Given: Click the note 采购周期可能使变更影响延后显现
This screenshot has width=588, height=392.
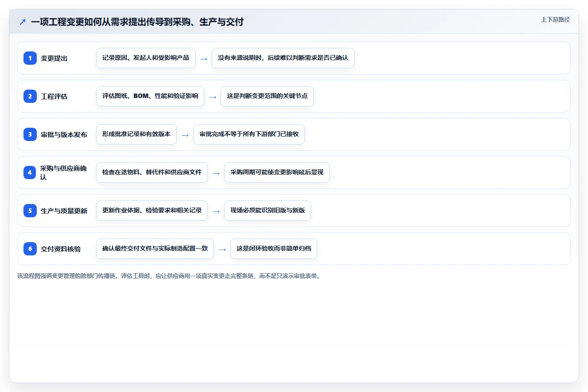Looking at the screenshot, I should [x=277, y=172].
